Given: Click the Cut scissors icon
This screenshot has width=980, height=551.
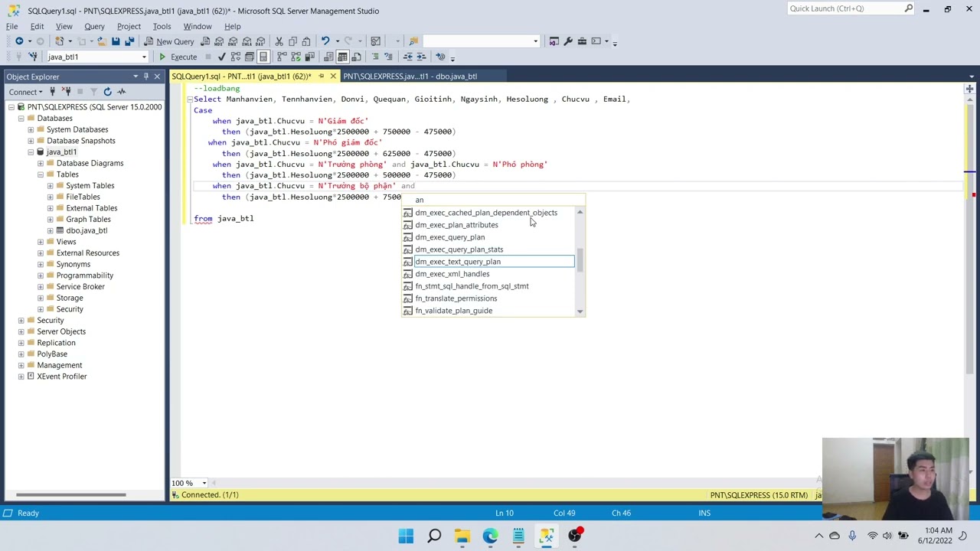Looking at the screenshot, I should click(x=279, y=41).
